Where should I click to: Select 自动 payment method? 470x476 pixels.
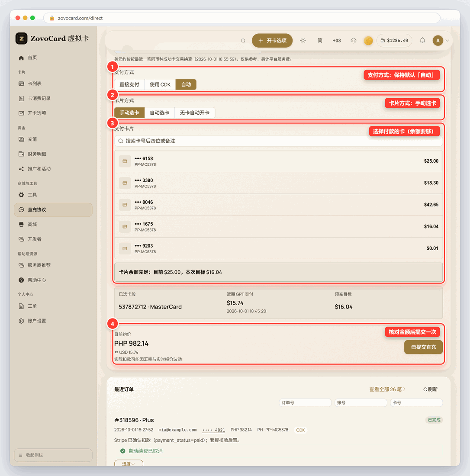[186, 84]
